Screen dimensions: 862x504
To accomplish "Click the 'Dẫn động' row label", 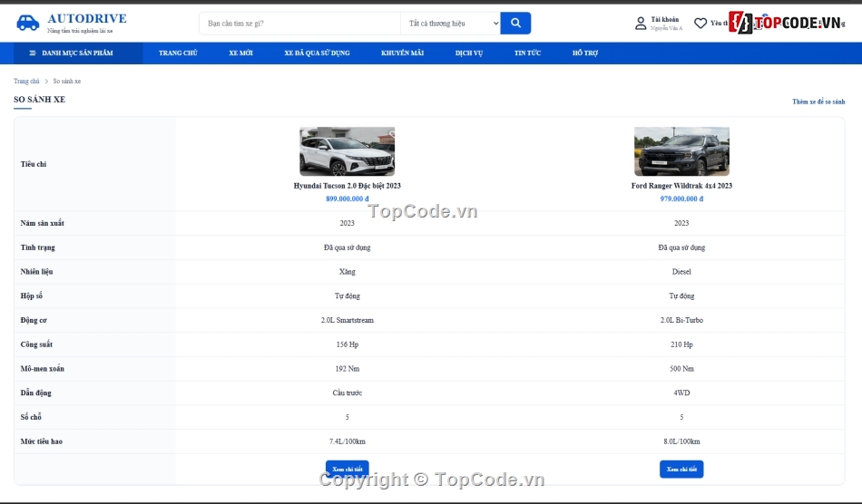I will click(35, 393).
